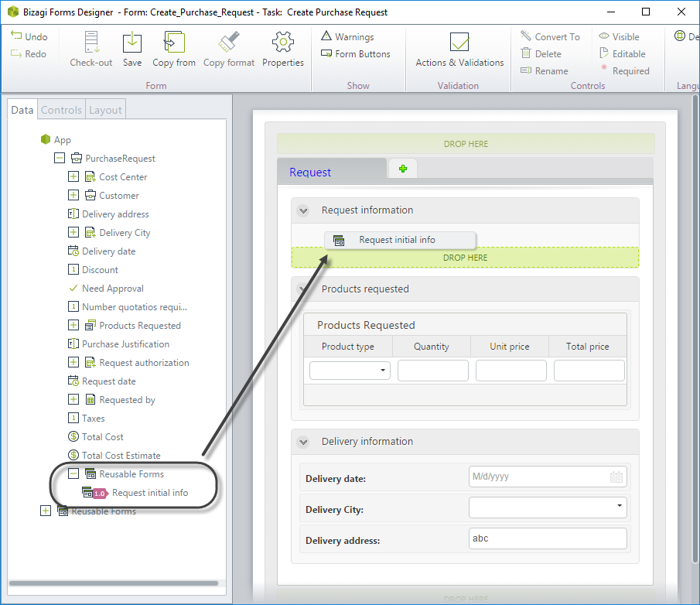This screenshot has width=700, height=605.
Task: Click the Undo button
Action: [29, 36]
